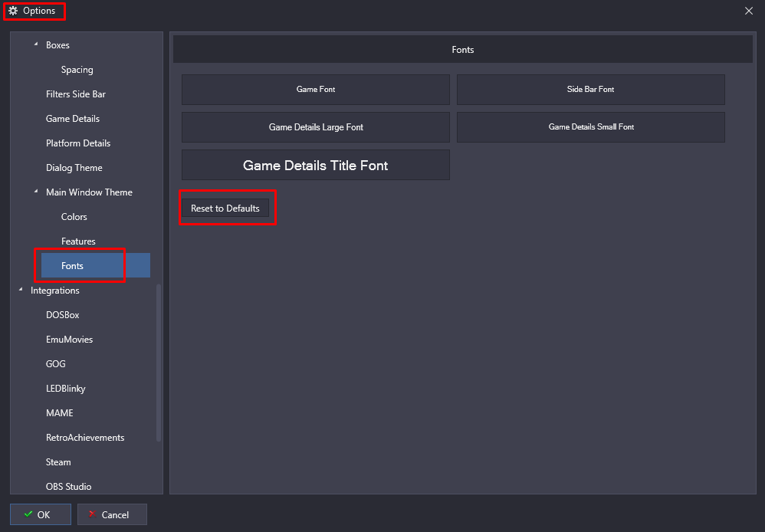Click the red X icon on Cancel
Screen dimensions: 765x532
[92, 514]
